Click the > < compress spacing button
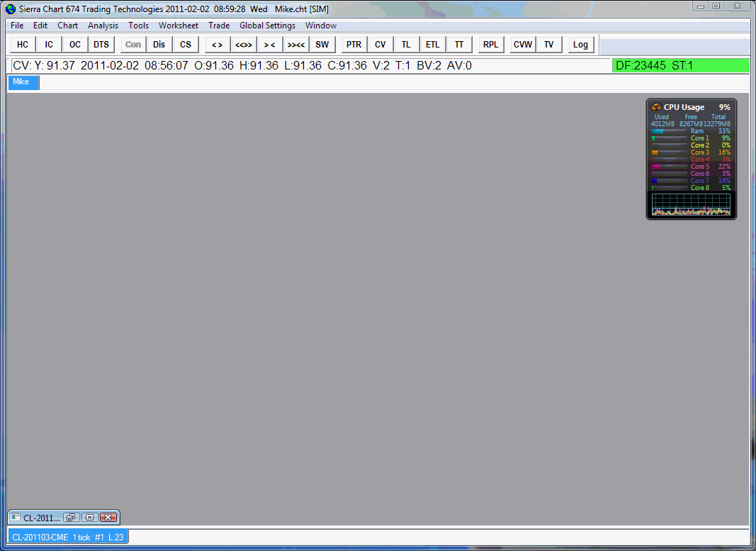The width and height of the screenshot is (756, 551). tap(269, 45)
